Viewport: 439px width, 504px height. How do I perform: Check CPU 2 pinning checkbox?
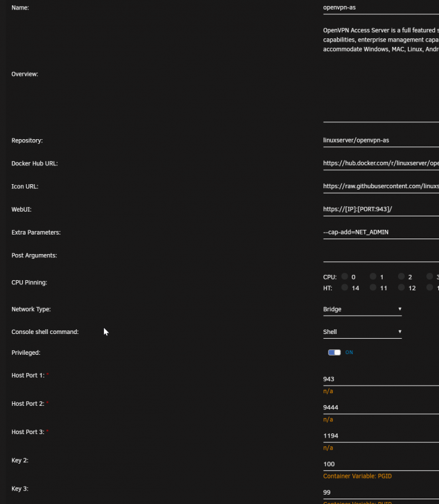click(x=401, y=276)
